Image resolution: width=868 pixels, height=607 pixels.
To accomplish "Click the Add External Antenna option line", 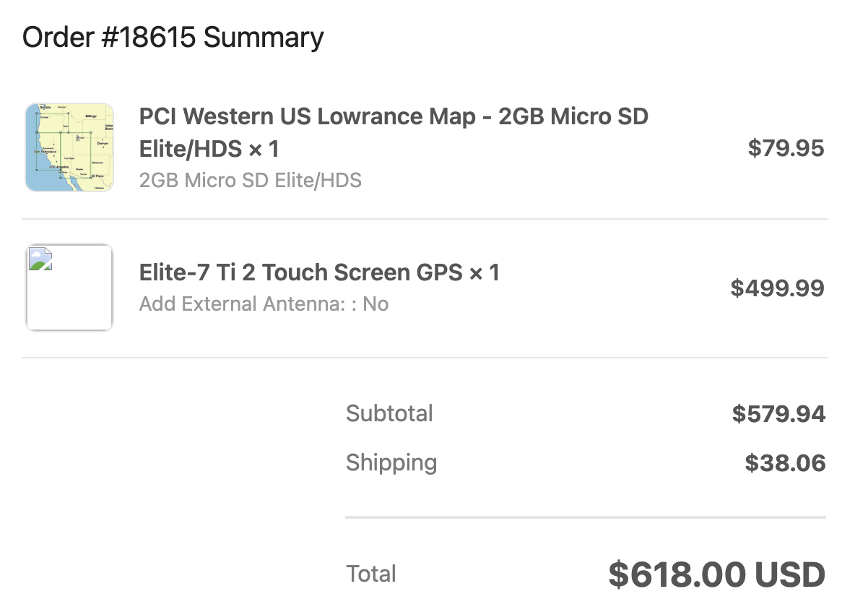I will pos(264,304).
